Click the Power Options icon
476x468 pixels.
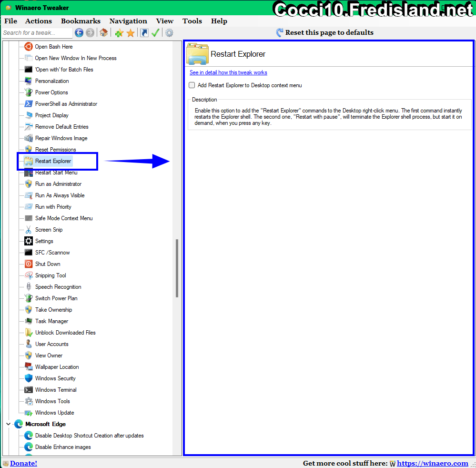click(29, 92)
